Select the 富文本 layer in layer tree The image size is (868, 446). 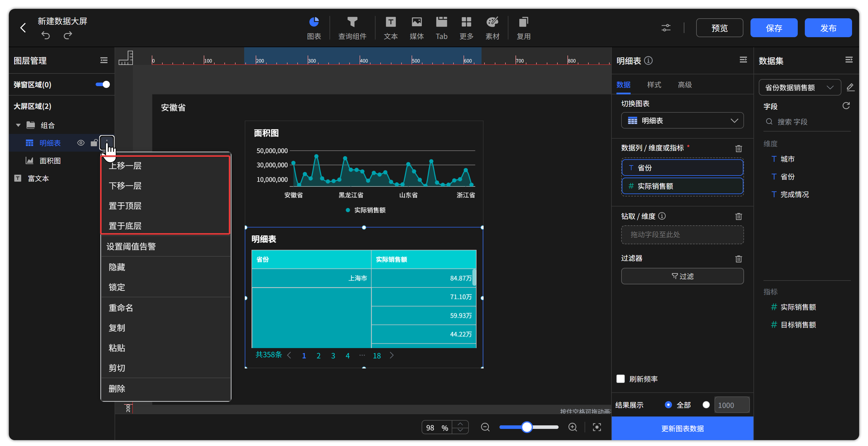point(38,178)
